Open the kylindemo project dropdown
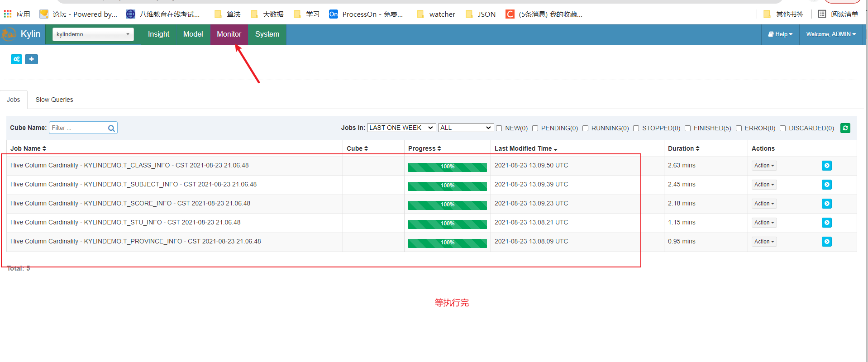 pyautogui.click(x=93, y=34)
